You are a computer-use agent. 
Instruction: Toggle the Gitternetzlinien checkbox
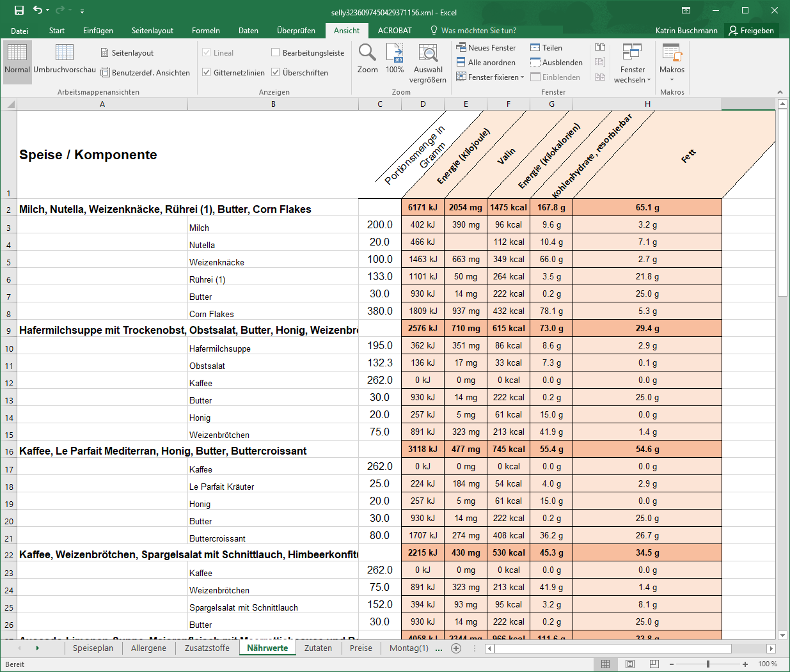pyautogui.click(x=207, y=72)
